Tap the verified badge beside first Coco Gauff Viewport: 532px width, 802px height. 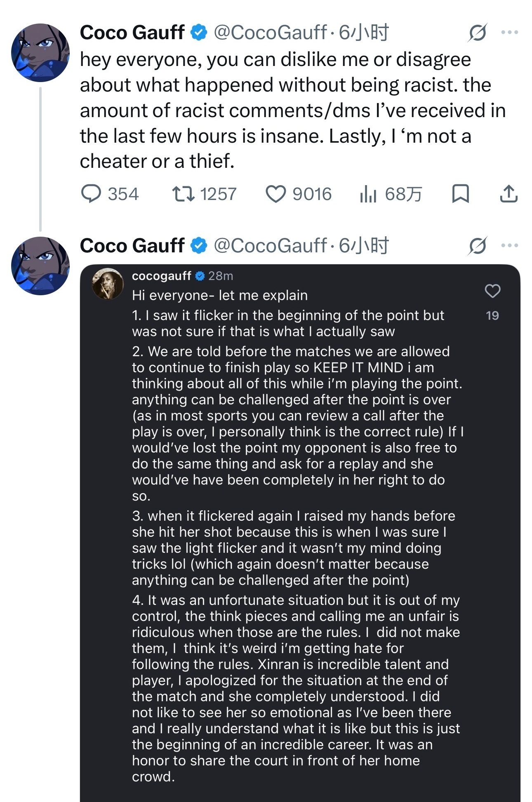click(x=199, y=33)
